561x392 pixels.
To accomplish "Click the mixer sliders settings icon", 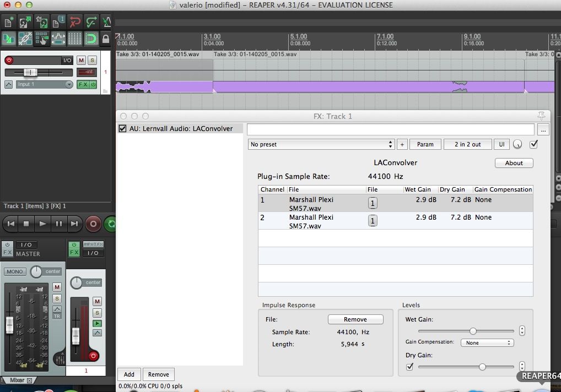I will [x=60, y=359].
